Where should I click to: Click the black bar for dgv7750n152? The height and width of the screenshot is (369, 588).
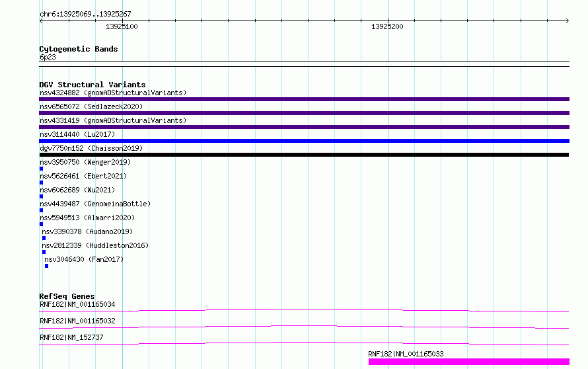click(304, 155)
